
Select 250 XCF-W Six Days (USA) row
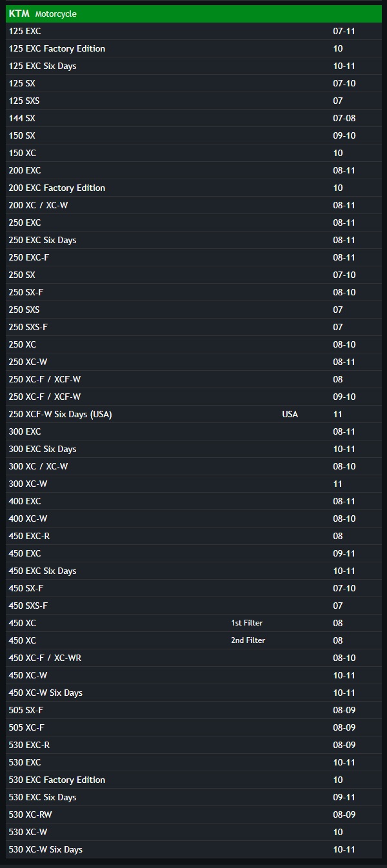[61, 414]
